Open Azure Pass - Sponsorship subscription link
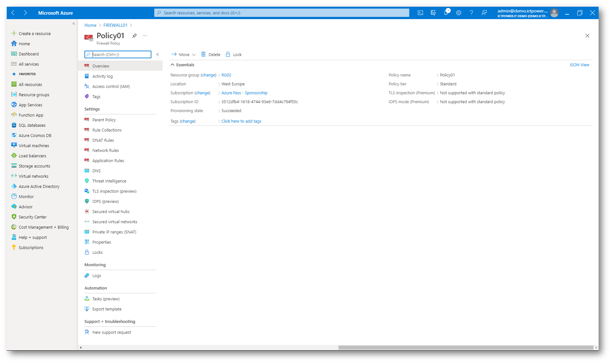 (244, 93)
